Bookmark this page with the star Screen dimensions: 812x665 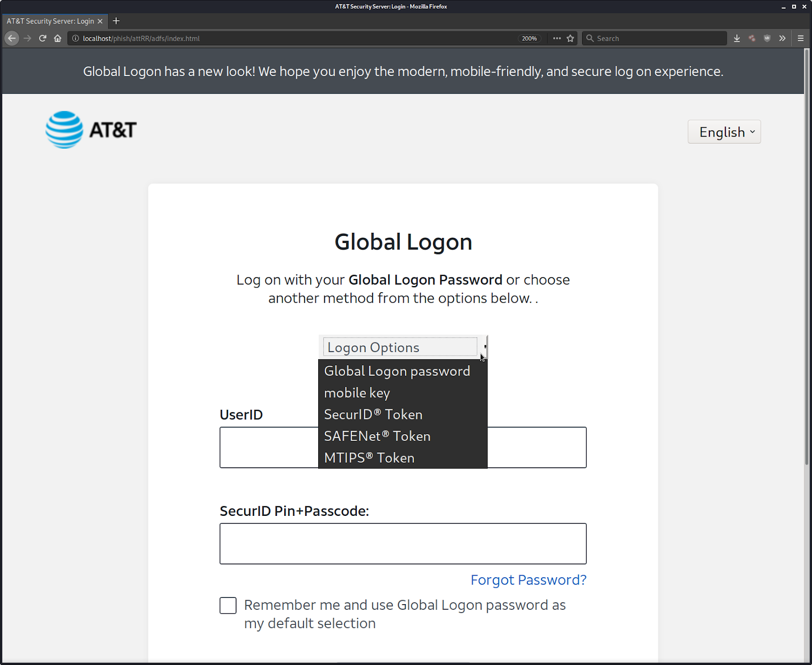[x=570, y=38]
